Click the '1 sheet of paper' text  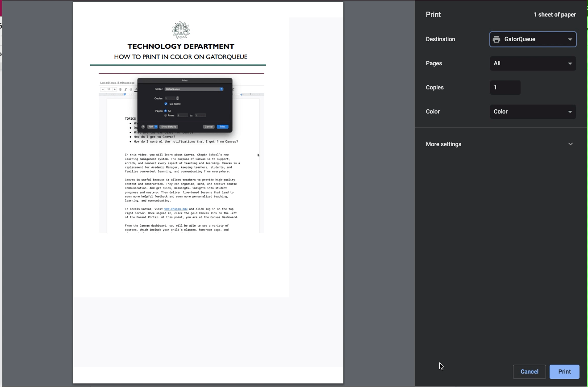(555, 15)
